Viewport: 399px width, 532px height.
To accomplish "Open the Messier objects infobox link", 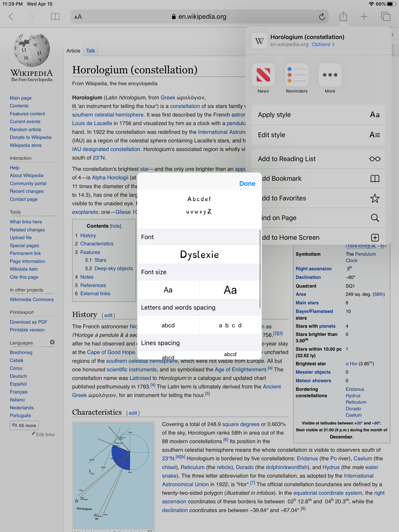I will pos(313,372).
